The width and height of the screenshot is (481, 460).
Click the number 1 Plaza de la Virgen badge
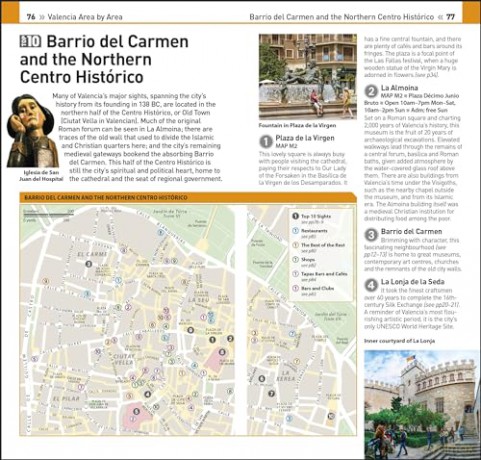(266, 141)
